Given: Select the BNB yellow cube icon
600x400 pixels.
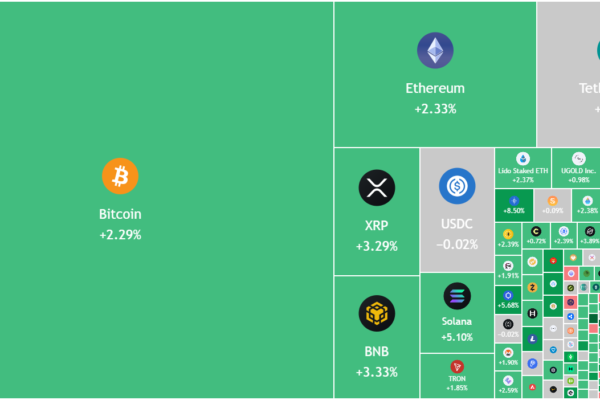Looking at the screenshot, I should (x=377, y=314).
